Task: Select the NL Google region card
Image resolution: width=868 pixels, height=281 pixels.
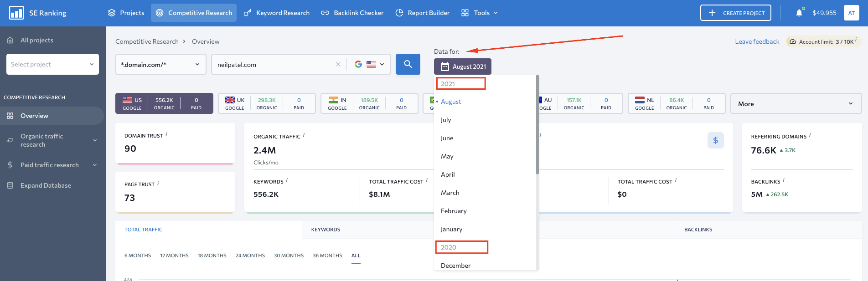Action: pos(677,103)
